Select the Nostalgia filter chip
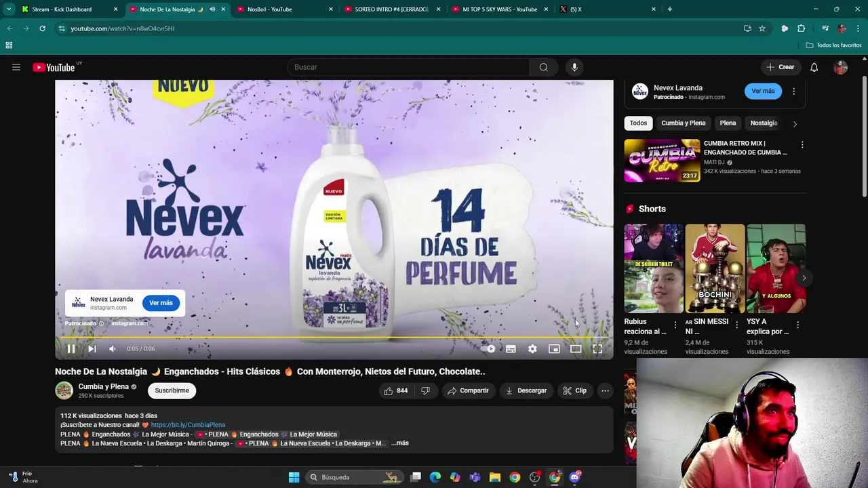The height and width of the screenshot is (488, 868). 764,123
